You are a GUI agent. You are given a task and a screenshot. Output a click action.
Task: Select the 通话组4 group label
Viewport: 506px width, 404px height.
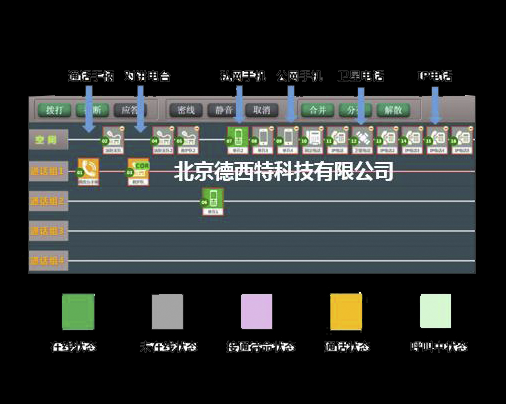(x=48, y=261)
